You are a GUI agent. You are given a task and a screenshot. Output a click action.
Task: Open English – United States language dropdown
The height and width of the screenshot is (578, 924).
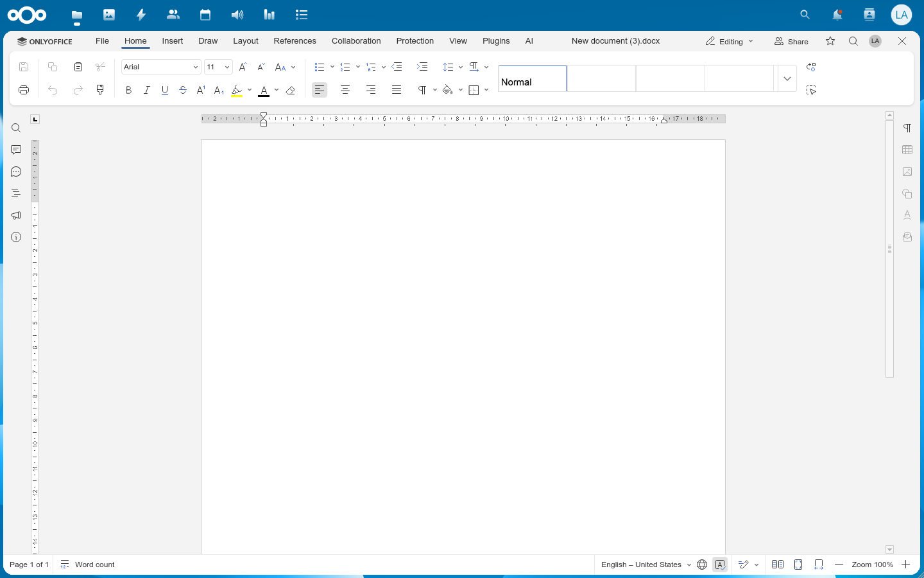[646, 565]
